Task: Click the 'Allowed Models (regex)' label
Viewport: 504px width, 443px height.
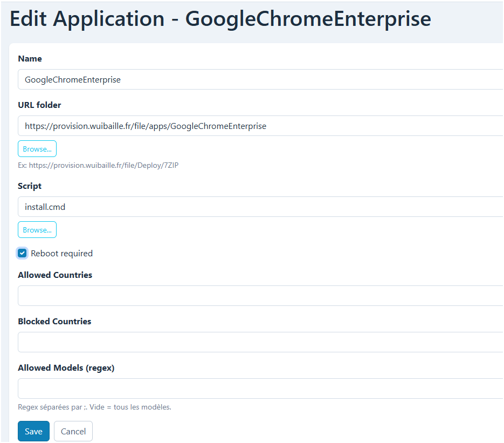Action: [66, 368]
